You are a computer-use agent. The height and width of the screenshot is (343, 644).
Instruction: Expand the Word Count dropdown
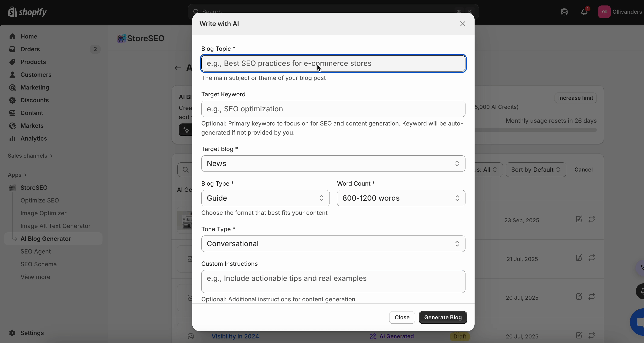pos(401,198)
